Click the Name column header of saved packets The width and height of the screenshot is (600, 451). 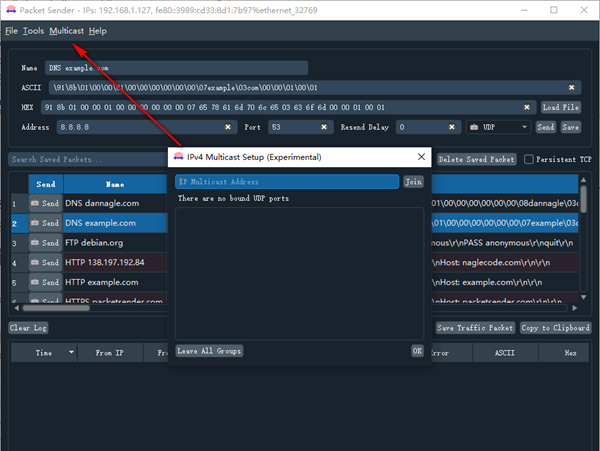pos(115,184)
